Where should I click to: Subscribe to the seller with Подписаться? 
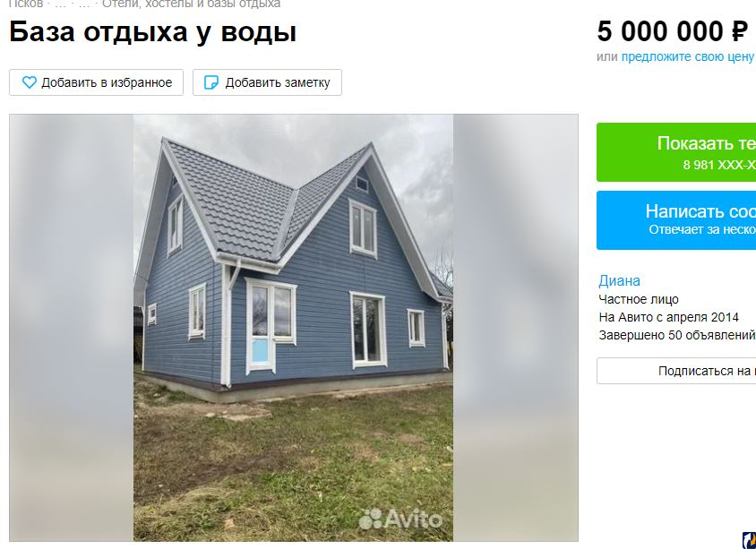pyautogui.click(x=676, y=371)
